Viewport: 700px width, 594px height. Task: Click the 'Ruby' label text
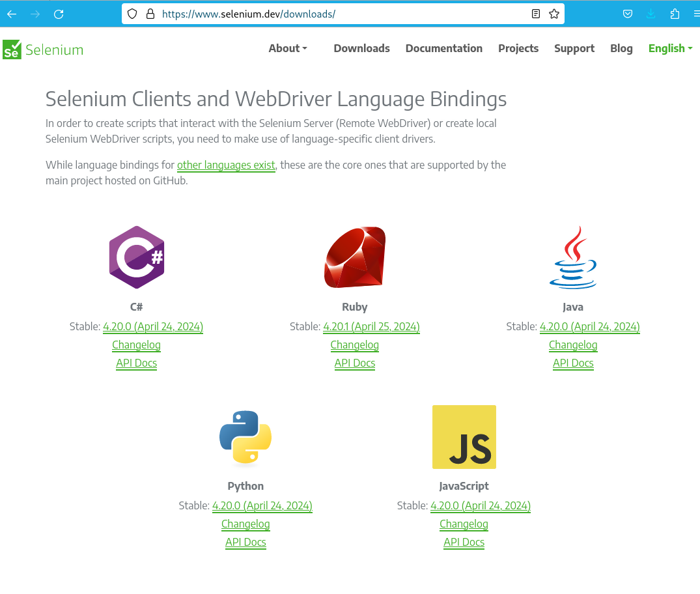click(x=355, y=307)
